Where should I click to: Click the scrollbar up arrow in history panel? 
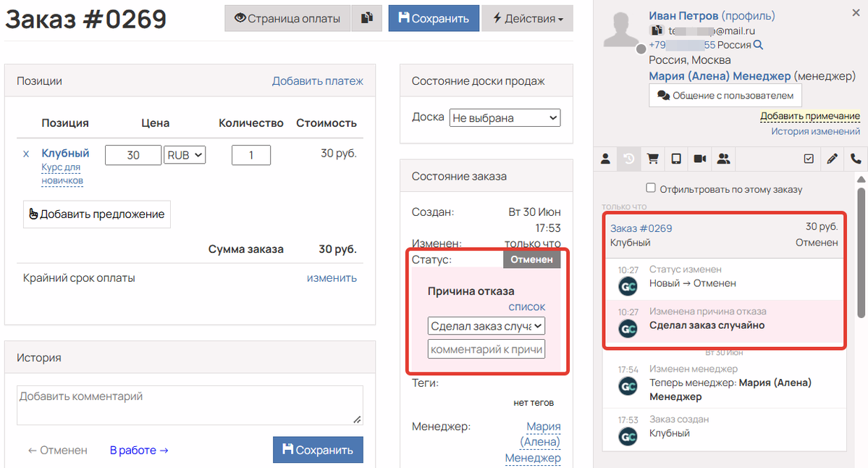[861, 180]
